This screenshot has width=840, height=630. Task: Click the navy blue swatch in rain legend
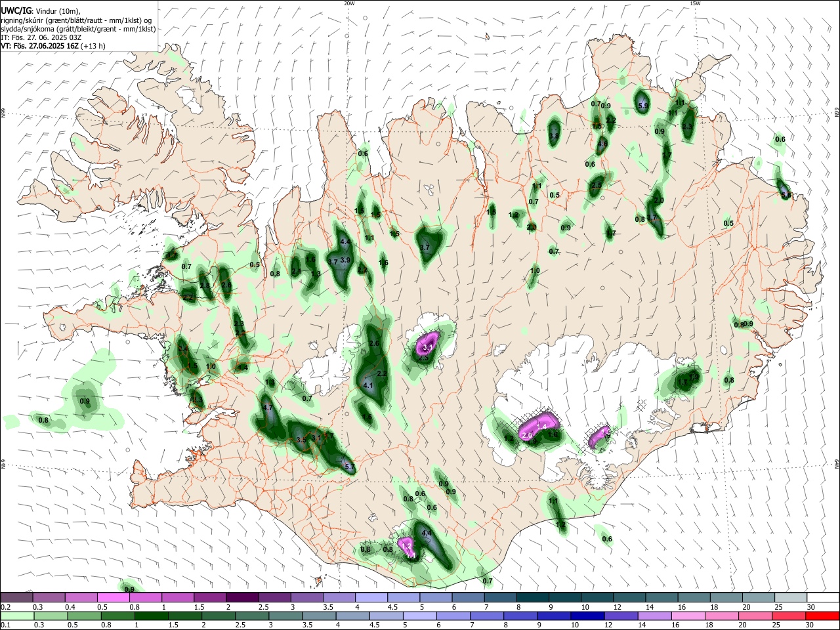(587, 616)
